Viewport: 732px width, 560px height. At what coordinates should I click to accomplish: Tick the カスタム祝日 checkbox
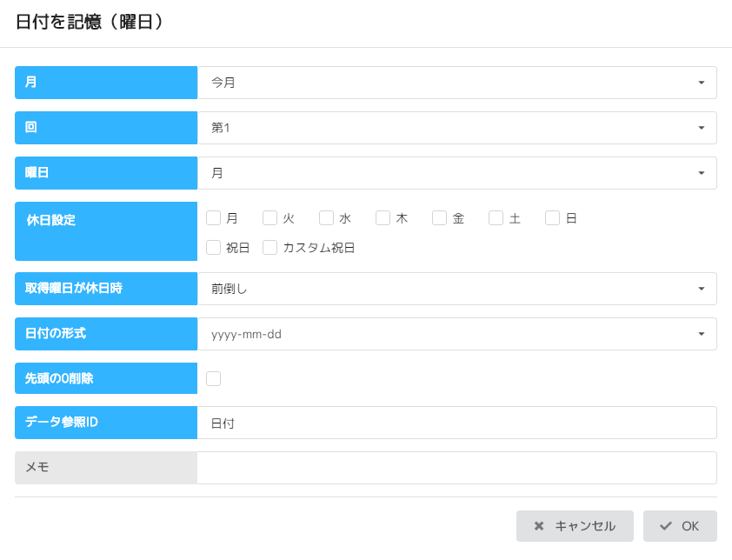270,248
